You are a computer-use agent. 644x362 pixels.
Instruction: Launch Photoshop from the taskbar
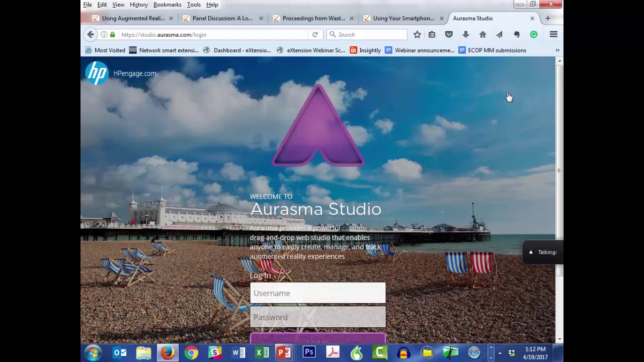(x=309, y=353)
